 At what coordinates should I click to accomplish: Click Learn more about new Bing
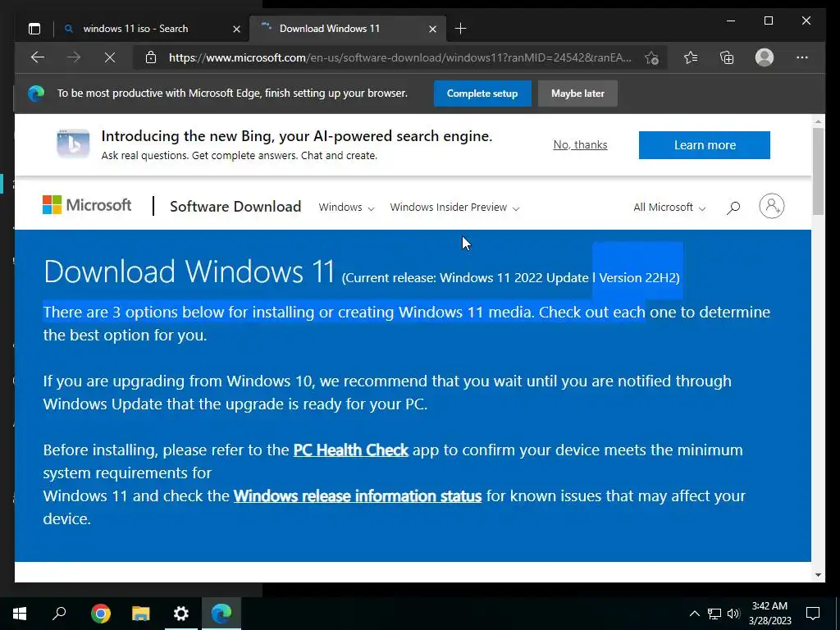tap(705, 145)
